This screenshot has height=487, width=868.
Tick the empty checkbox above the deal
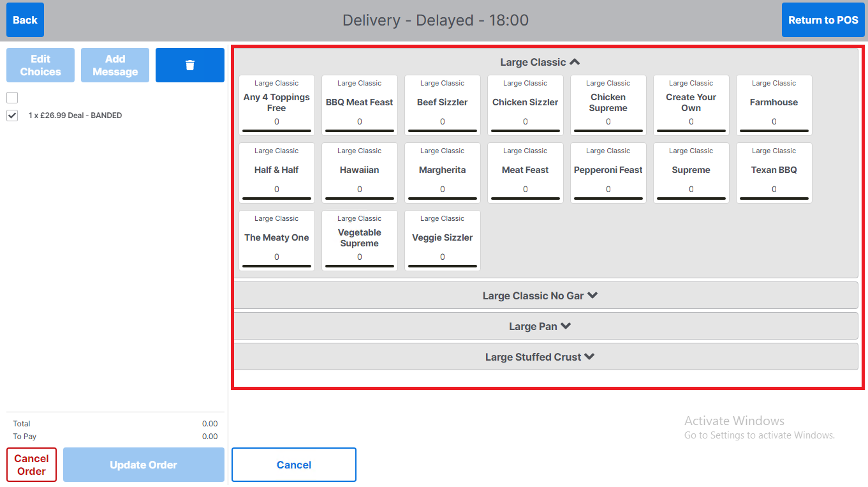pyautogui.click(x=12, y=98)
